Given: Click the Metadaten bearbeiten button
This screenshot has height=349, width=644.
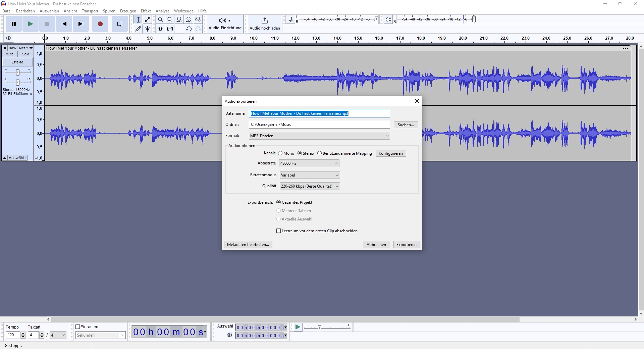Looking at the screenshot, I should [248, 244].
